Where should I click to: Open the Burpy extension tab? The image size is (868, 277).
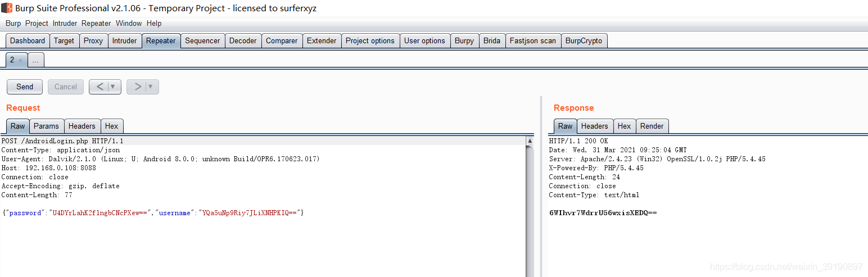(x=464, y=40)
